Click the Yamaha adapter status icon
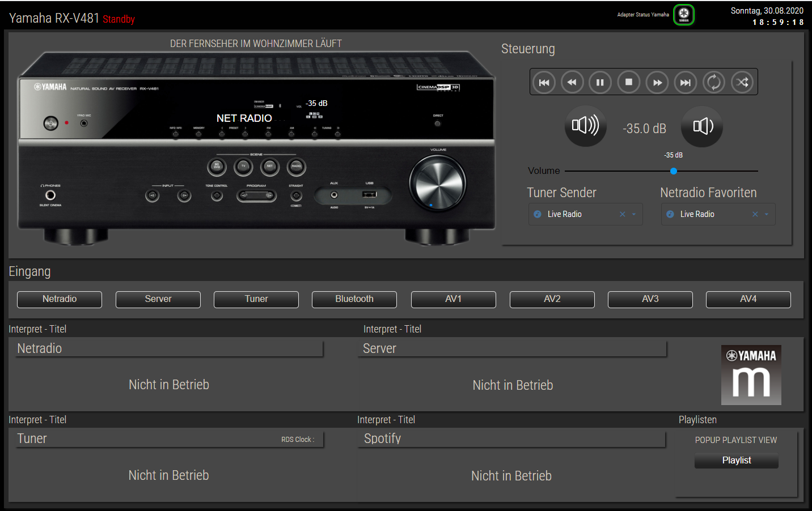This screenshot has width=812, height=511. pos(684,15)
